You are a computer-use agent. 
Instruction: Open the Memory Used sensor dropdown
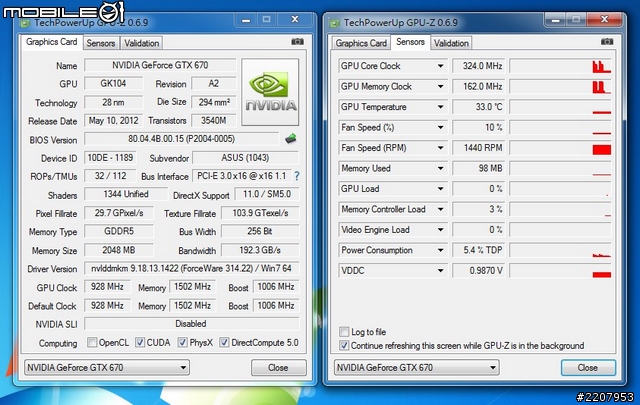coord(440,168)
